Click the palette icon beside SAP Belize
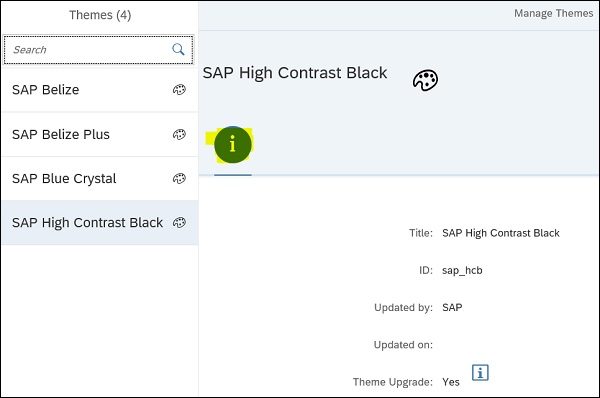This screenshot has height=398, width=600. click(x=179, y=90)
